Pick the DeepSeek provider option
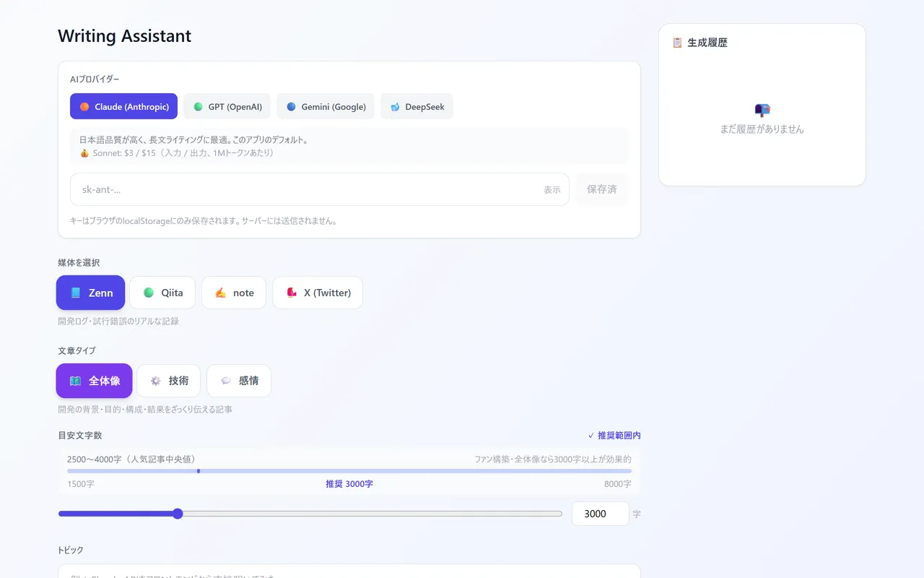Viewport: 924px width, 578px height. coord(417,106)
